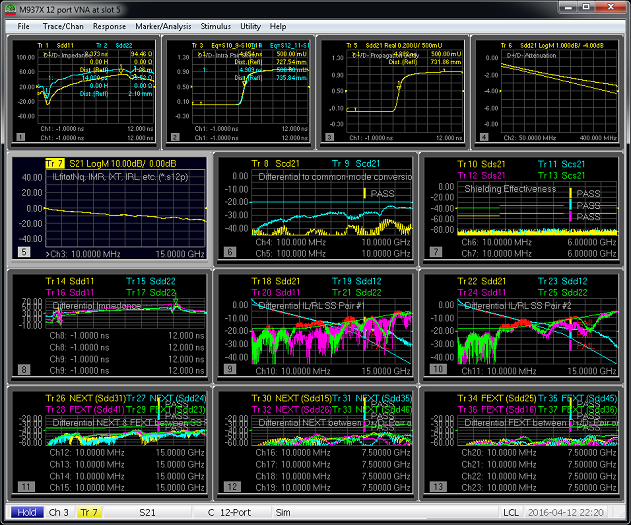Toggle the Sim mode status indicator
631x525 pixels.
point(281,512)
